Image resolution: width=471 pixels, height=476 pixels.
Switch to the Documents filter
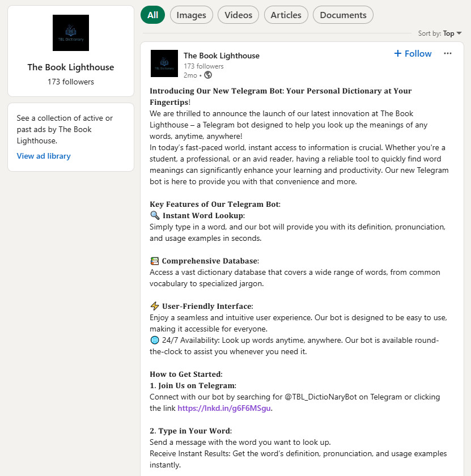pyautogui.click(x=343, y=15)
